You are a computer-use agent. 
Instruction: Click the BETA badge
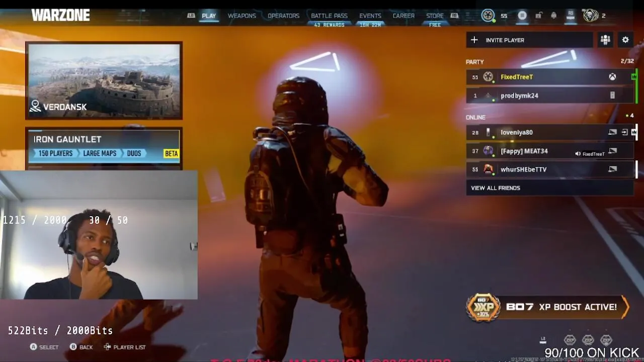click(x=171, y=153)
